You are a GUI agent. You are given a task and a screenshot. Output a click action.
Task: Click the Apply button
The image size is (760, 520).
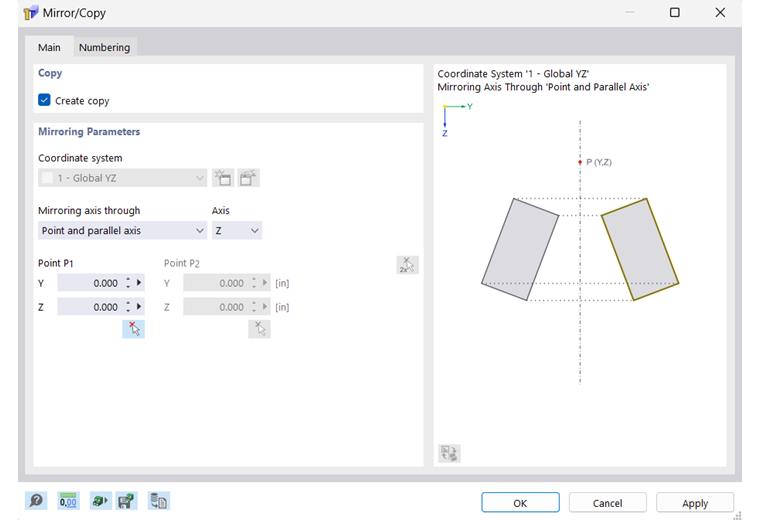click(695, 503)
